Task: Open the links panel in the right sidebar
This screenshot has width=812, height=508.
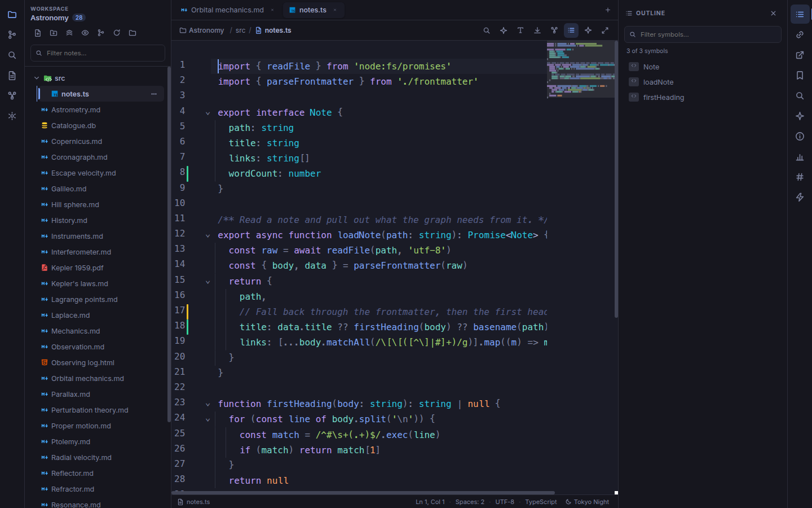Action: (x=800, y=35)
